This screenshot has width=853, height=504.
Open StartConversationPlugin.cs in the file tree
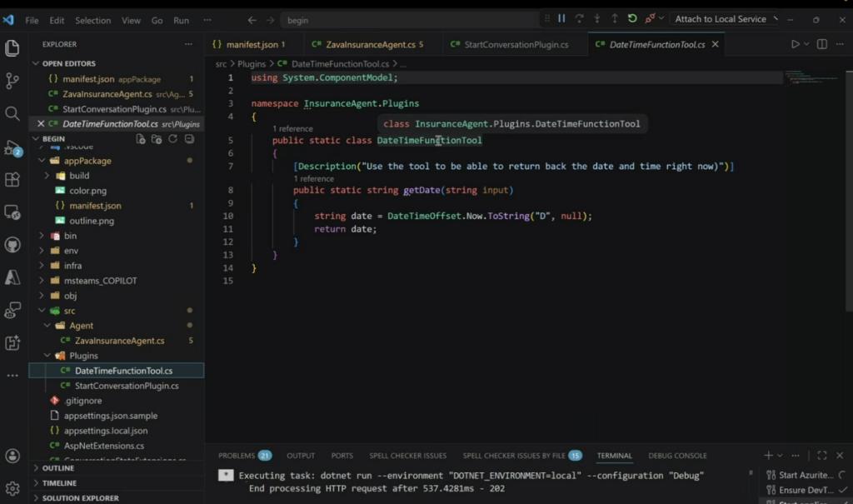(x=126, y=386)
